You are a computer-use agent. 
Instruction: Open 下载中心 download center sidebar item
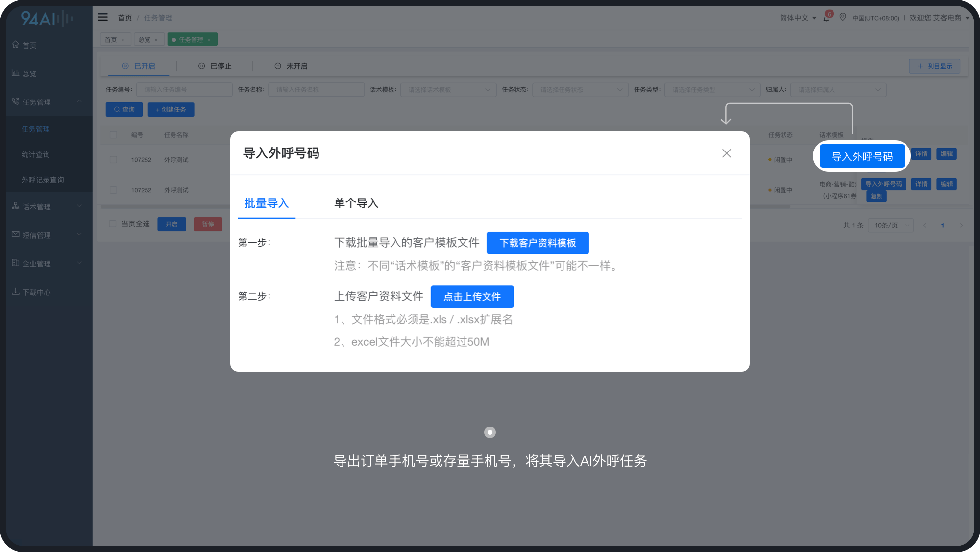[x=36, y=292]
